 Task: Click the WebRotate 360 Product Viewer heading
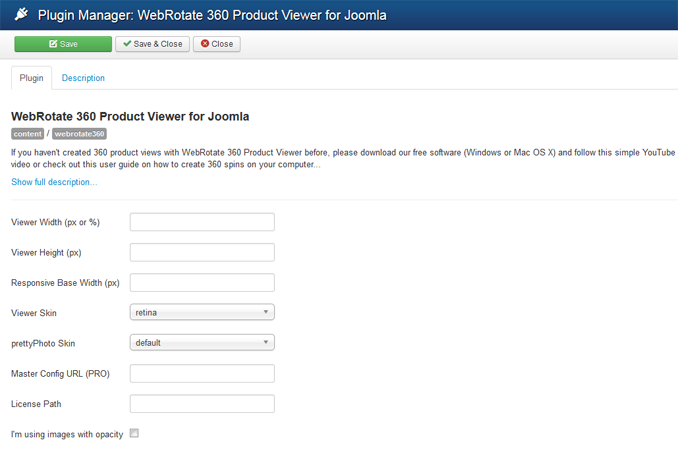(130, 116)
